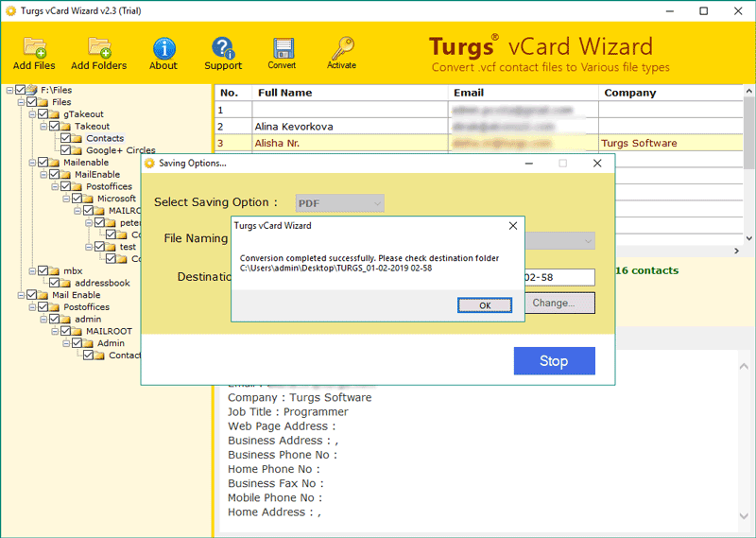756x538 pixels.
Task: Toggle the Mail Enable folder checkbox
Action: [x=32, y=295]
